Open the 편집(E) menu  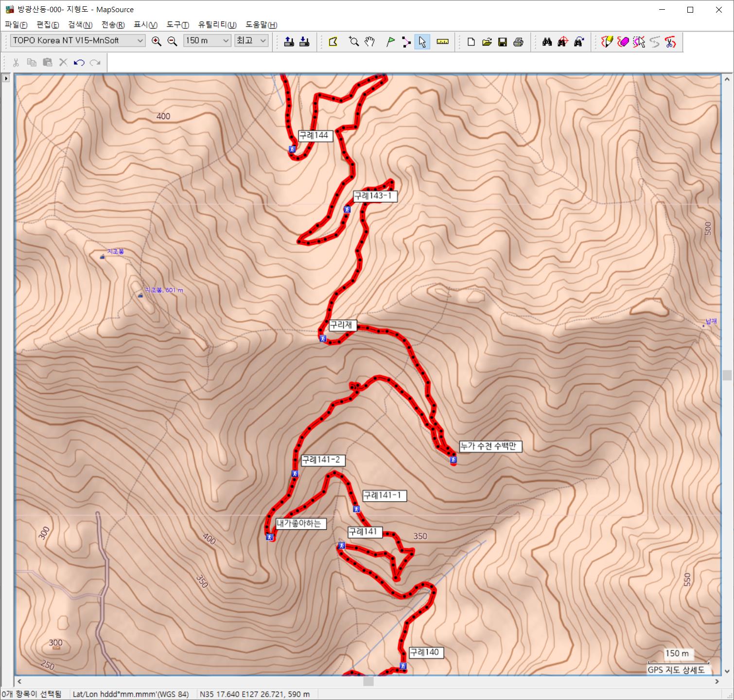(x=48, y=25)
